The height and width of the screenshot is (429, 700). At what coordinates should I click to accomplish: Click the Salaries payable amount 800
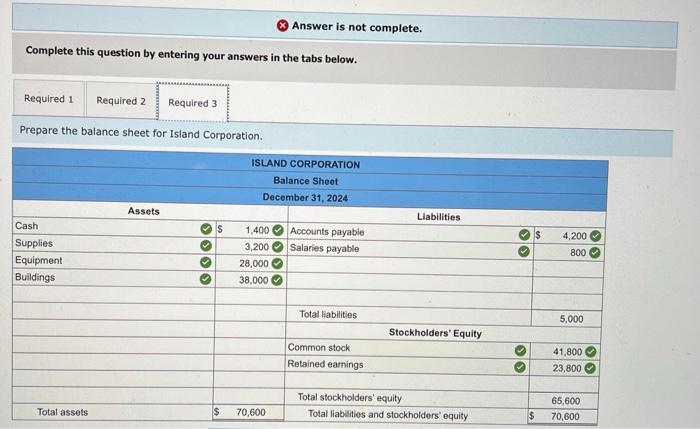coord(569,253)
